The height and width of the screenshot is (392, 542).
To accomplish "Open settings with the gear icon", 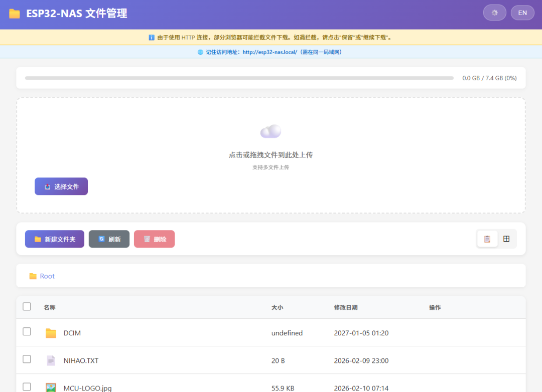I will 494,12.
